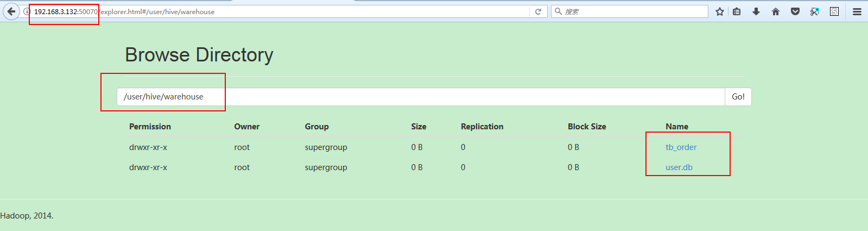Viewport: 868px width, 231px height.
Task: Click replication value 0 in user.db row
Action: 463,167
